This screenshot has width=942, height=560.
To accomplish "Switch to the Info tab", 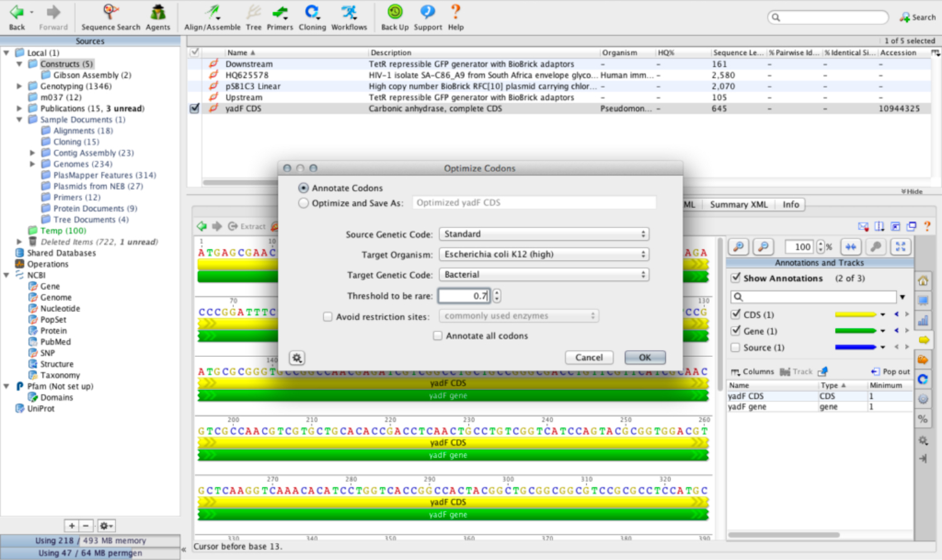I will [x=791, y=204].
